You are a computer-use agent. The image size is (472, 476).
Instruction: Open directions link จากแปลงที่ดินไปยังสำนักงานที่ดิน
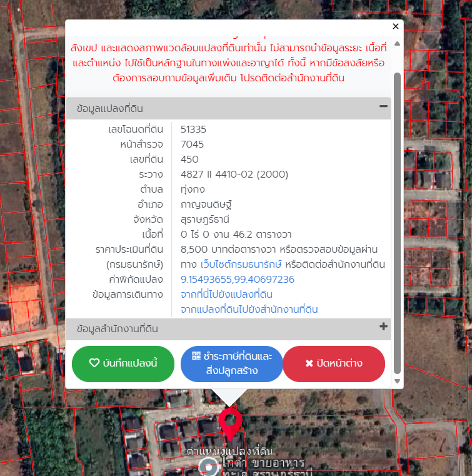[249, 309]
